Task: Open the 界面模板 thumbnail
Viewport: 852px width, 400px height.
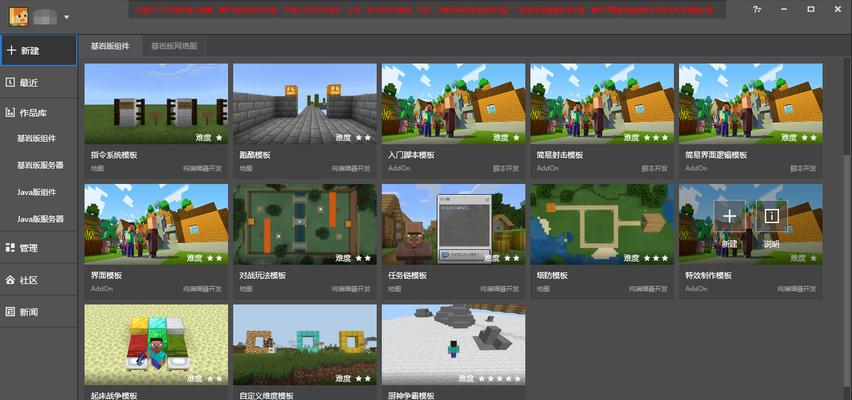Action: tap(156, 224)
